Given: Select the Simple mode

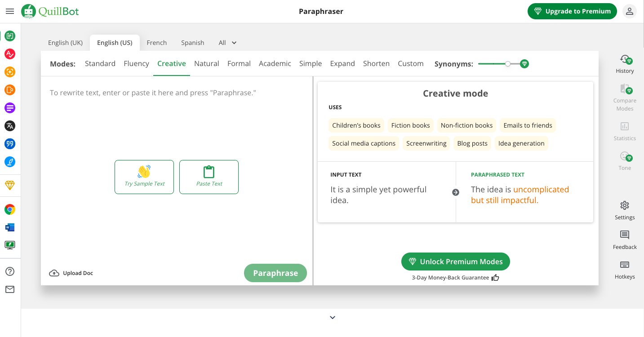Looking at the screenshot, I should click(311, 64).
